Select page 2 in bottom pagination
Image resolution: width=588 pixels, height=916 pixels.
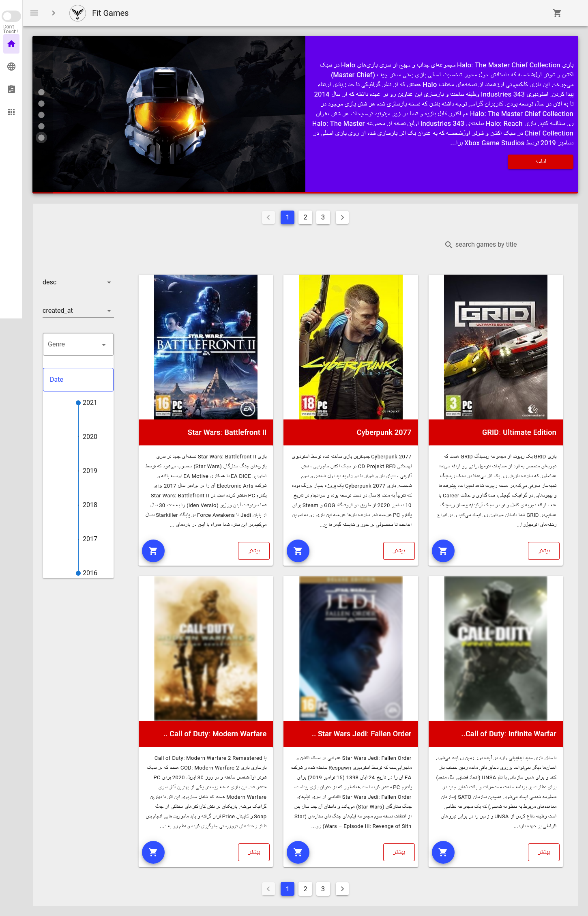pyautogui.click(x=305, y=889)
